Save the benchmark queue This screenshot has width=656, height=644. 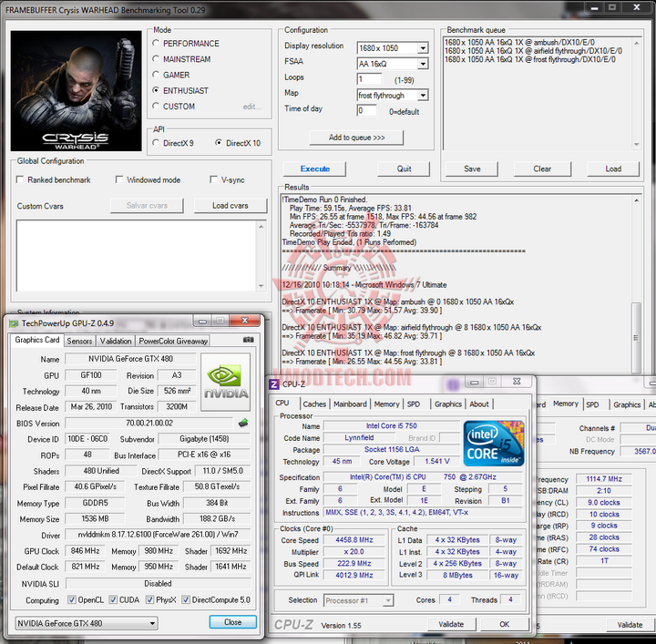[472, 169]
